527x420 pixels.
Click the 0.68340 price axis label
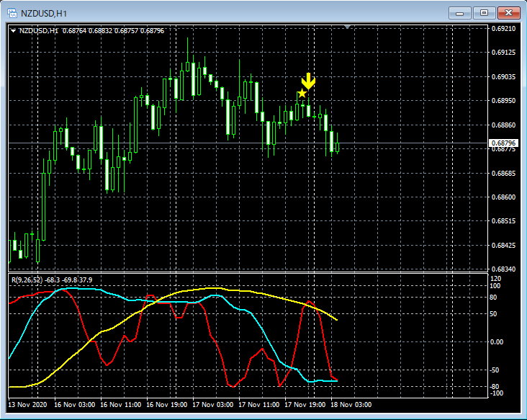pyautogui.click(x=504, y=269)
